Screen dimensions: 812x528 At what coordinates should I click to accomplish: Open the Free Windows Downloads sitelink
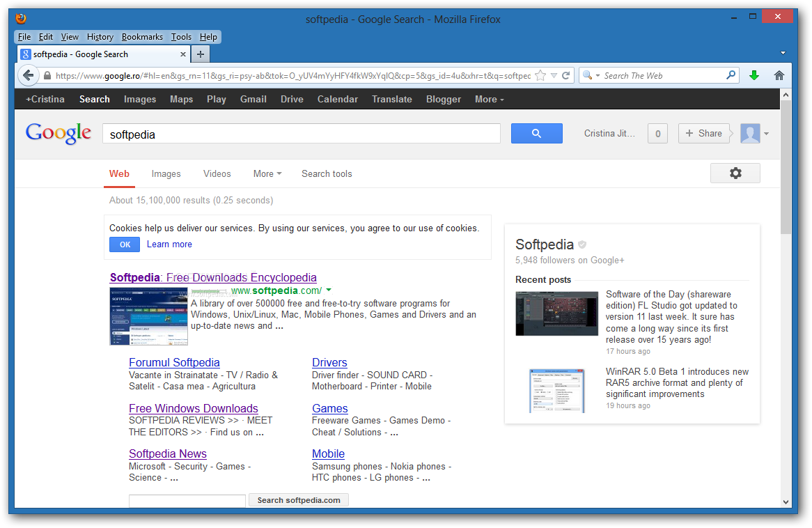pyautogui.click(x=193, y=408)
